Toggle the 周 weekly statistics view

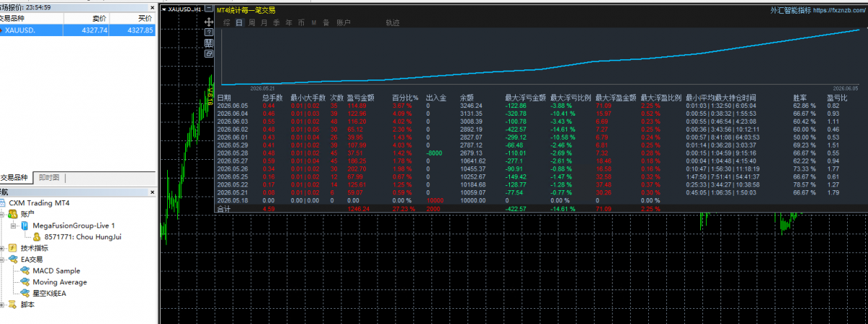252,22
